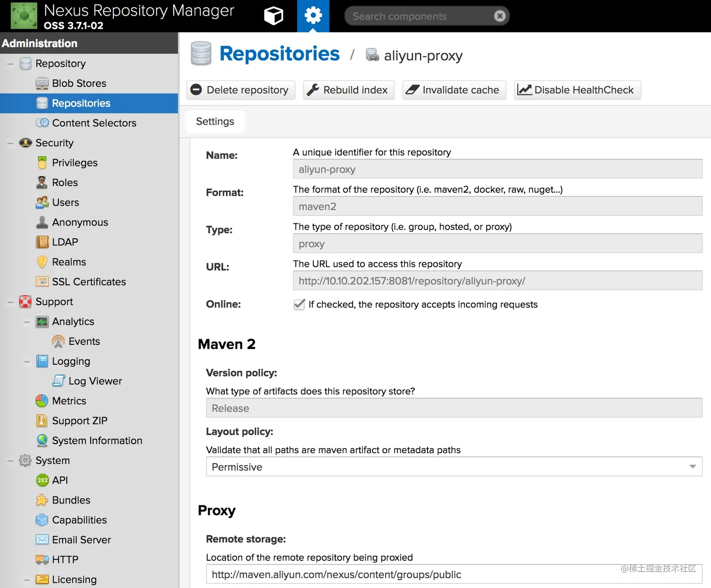The width and height of the screenshot is (711, 588).
Task: Click the Capabilities box icon
Action: [42, 520]
